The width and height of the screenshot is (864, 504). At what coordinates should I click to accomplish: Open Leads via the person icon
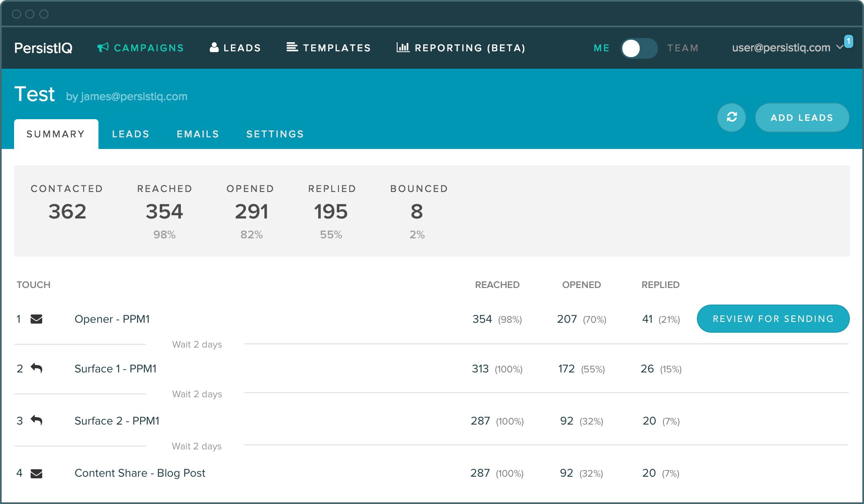(x=214, y=47)
